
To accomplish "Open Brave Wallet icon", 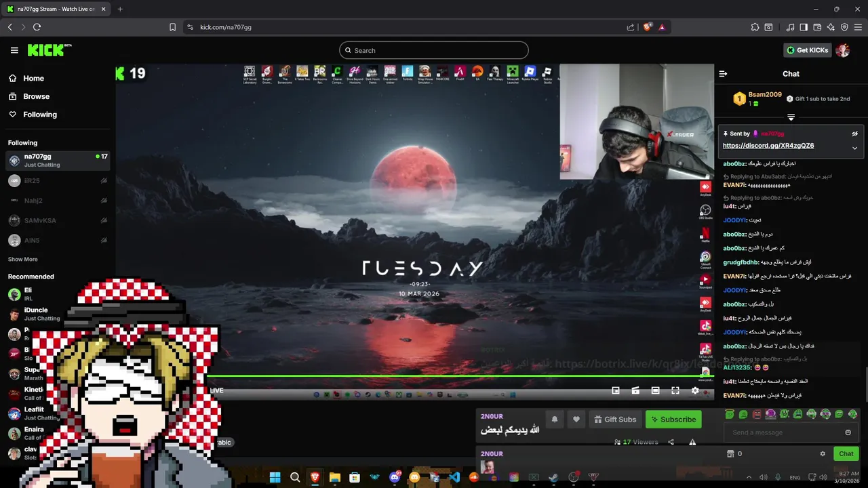I will (x=817, y=27).
